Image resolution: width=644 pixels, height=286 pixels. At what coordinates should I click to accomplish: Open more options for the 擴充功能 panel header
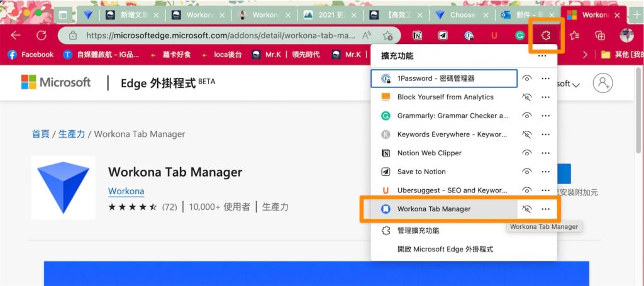pos(542,56)
